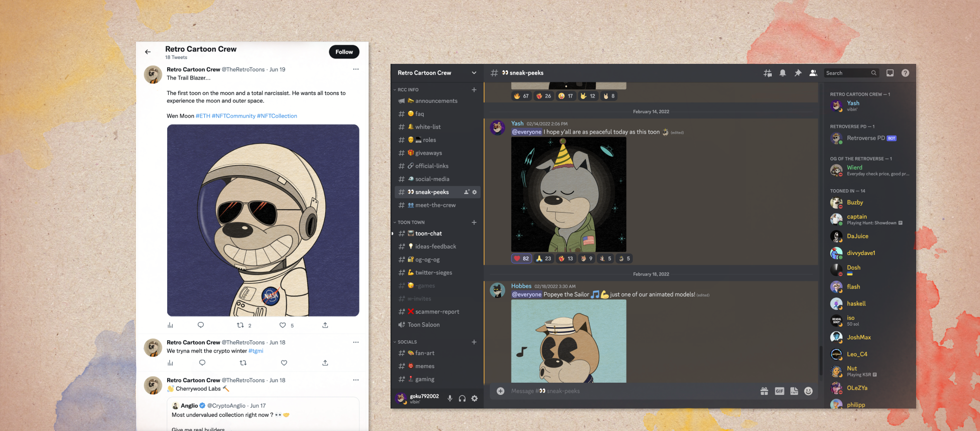Open the #NFTCollection hashtag link
The height and width of the screenshot is (431, 980).
point(277,116)
